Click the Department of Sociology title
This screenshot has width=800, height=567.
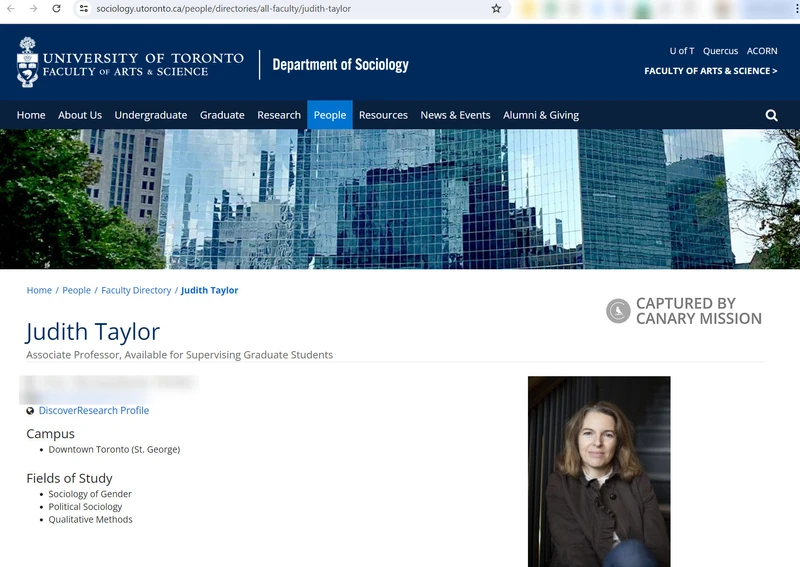point(340,65)
